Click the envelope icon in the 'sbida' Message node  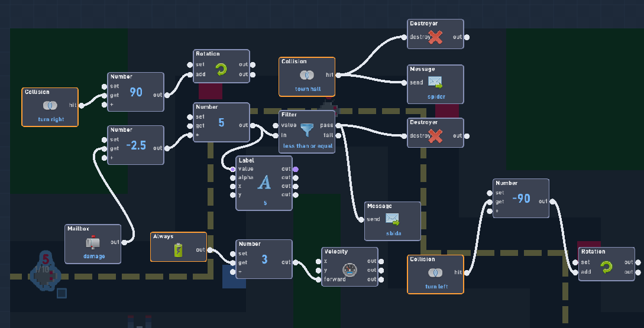click(x=393, y=219)
